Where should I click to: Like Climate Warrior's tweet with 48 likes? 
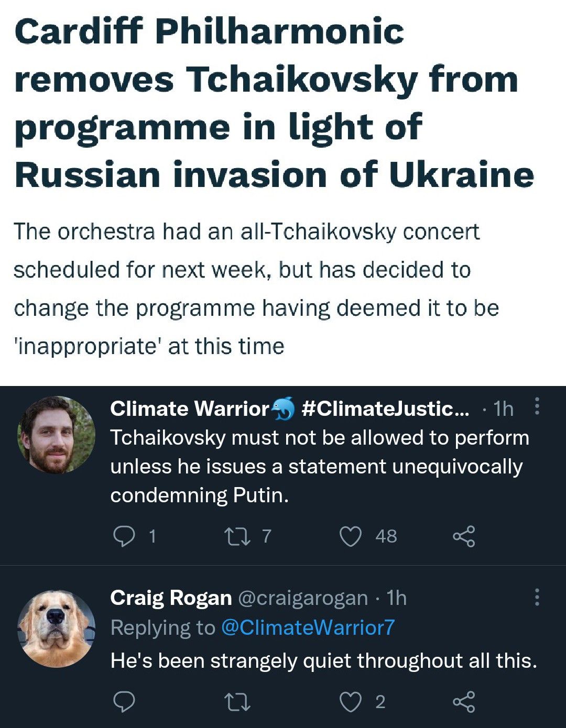coord(351,536)
